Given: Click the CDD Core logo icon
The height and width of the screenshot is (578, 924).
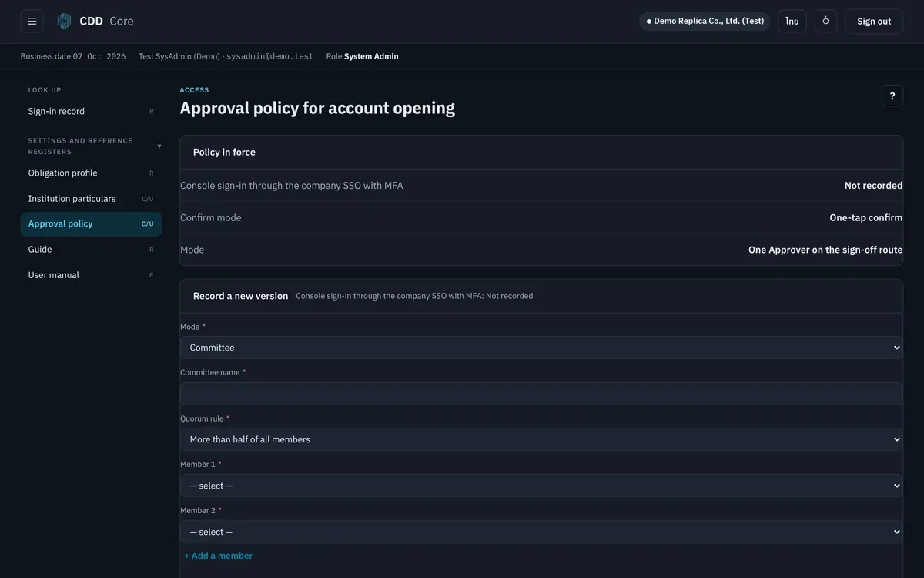Looking at the screenshot, I should click(65, 22).
